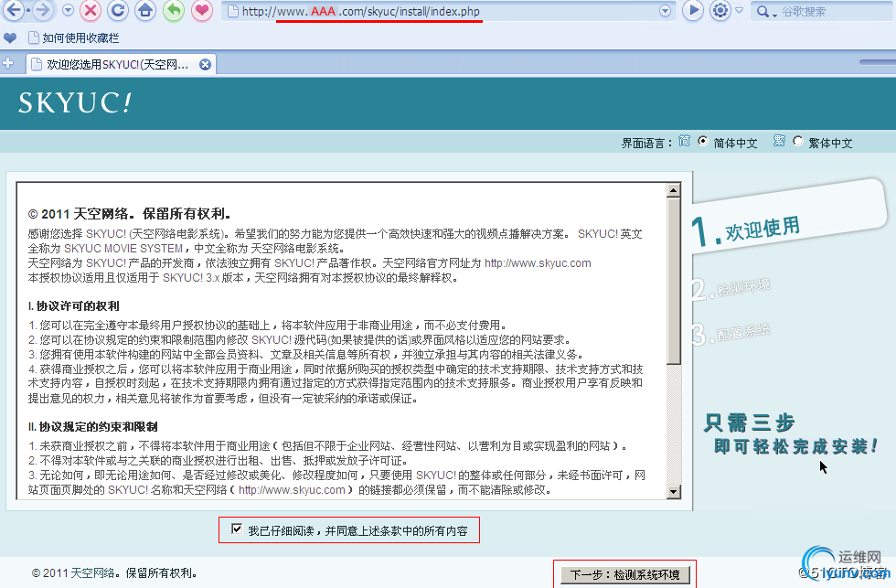Click the license text scrollbar thumb

[x=674, y=281]
